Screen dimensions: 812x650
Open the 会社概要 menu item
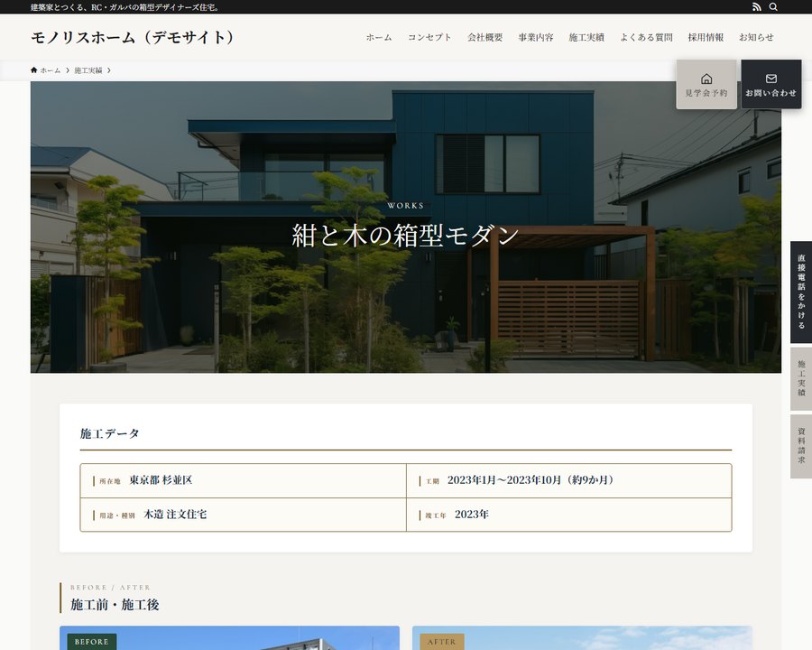[485, 37]
